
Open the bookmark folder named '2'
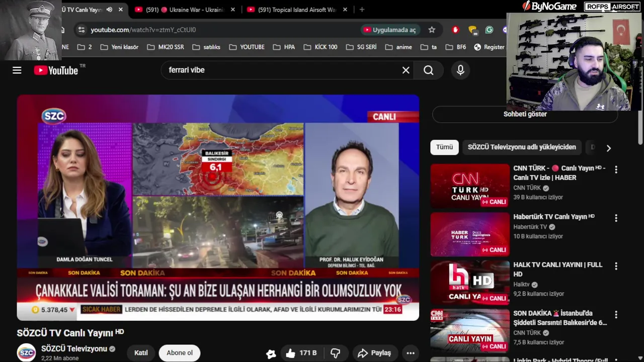point(85,47)
